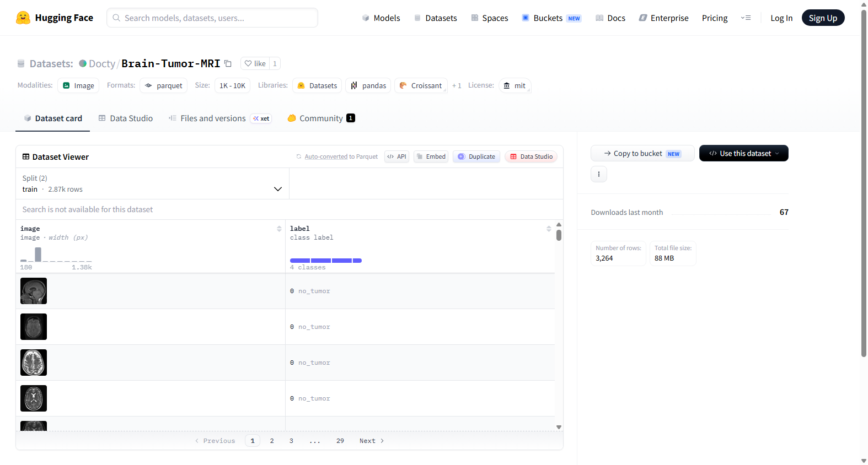This screenshot has height=465, width=868.
Task: Click the parquet format tag
Action: click(x=164, y=85)
